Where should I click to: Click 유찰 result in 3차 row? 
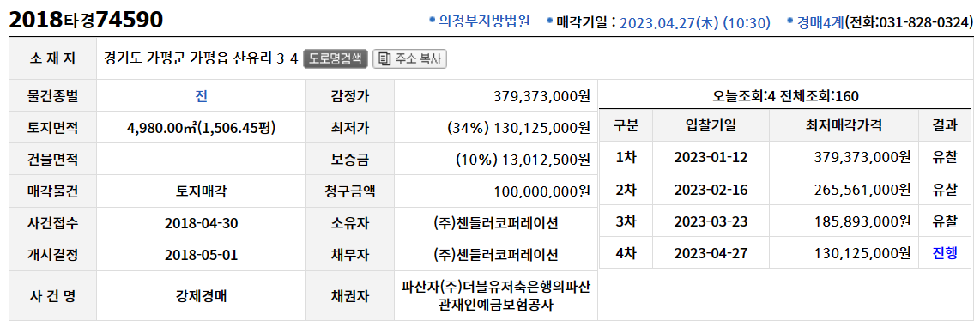[944, 221]
